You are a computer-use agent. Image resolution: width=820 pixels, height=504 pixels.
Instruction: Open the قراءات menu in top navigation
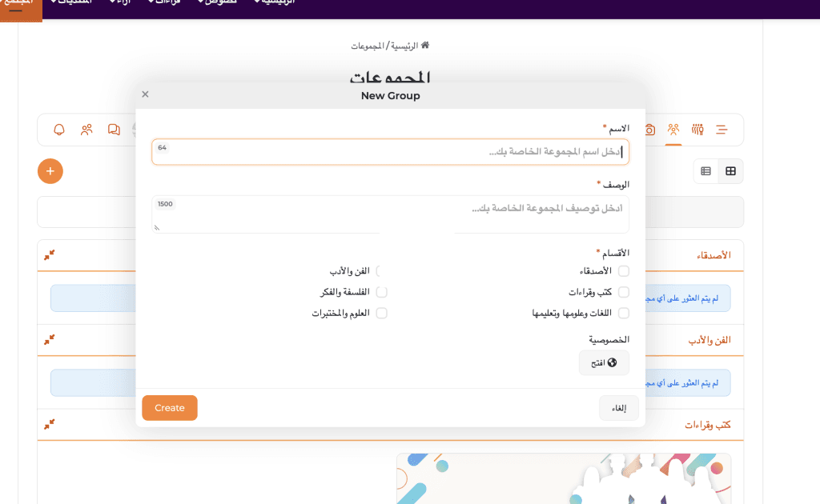pyautogui.click(x=165, y=2)
